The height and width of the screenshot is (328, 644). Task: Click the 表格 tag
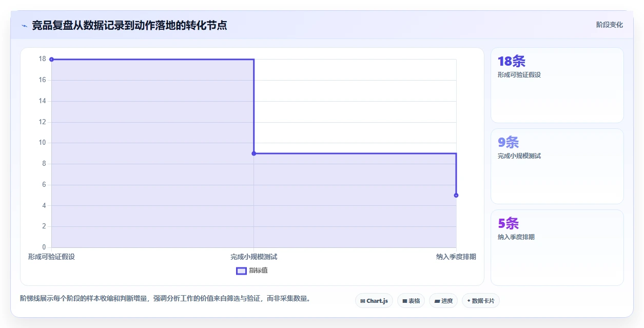tap(411, 301)
